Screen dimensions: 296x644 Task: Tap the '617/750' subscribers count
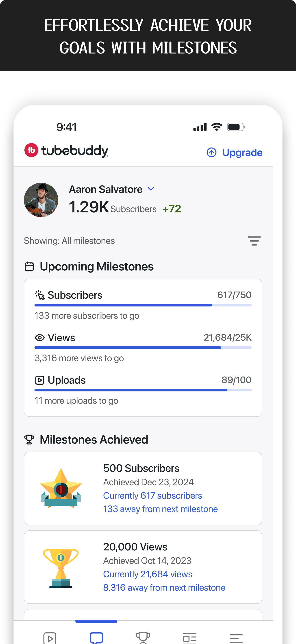pyautogui.click(x=234, y=295)
